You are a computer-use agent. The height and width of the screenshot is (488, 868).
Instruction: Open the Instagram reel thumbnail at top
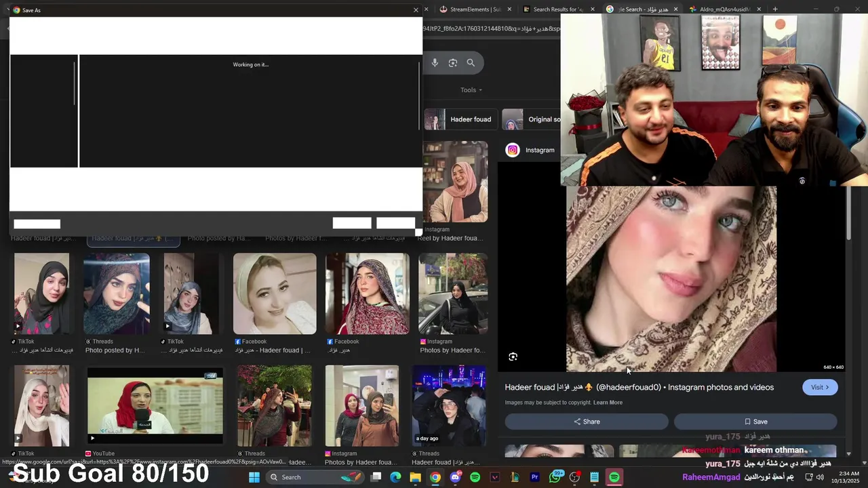coord(455,182)
